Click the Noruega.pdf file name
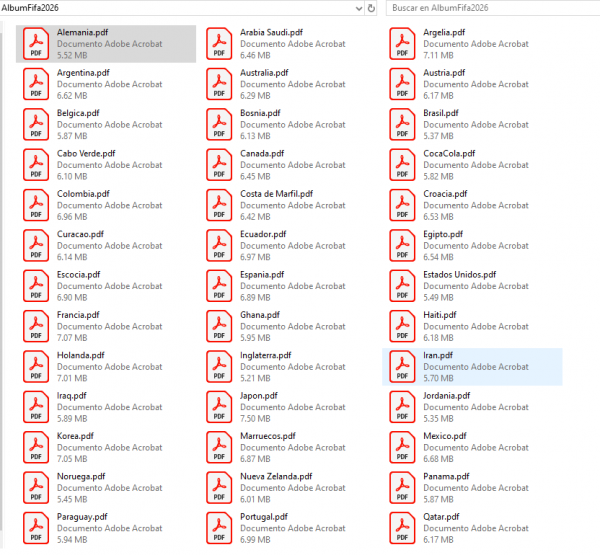600x555 pixels. [x=81, y=477]
